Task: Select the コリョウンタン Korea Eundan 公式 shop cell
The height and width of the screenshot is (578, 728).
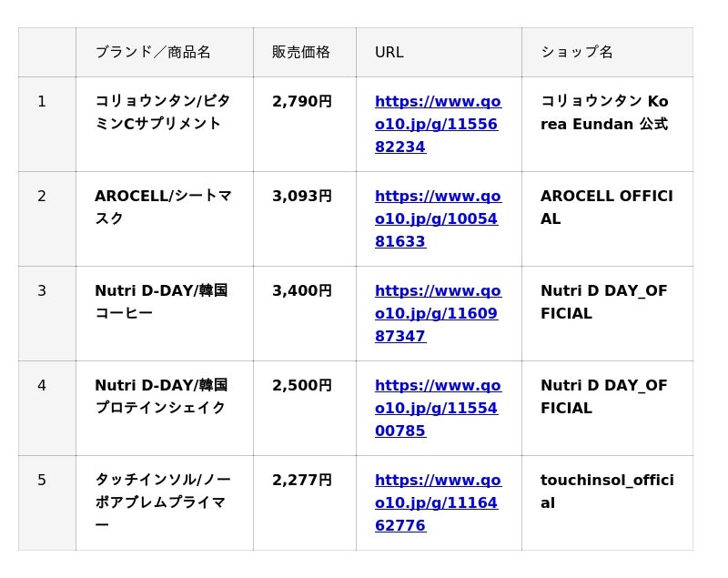Action: click(x=604, y=113)
